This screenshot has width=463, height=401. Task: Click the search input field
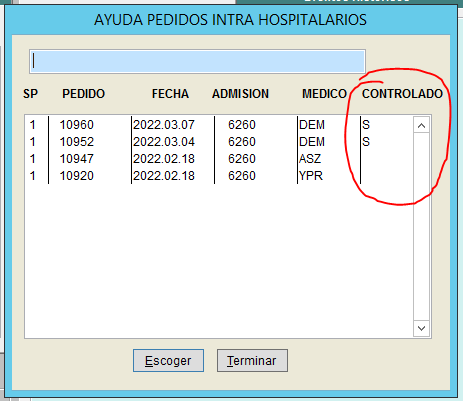197,62
